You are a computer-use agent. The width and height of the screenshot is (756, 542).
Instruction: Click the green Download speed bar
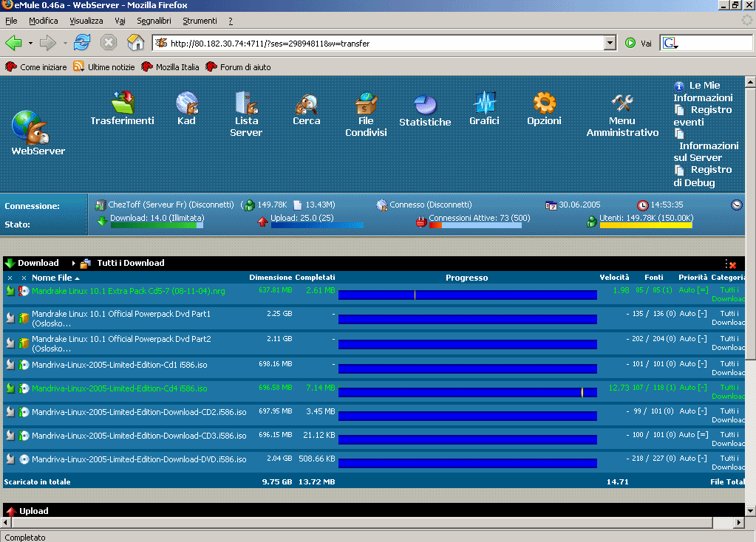click(157, 225)
